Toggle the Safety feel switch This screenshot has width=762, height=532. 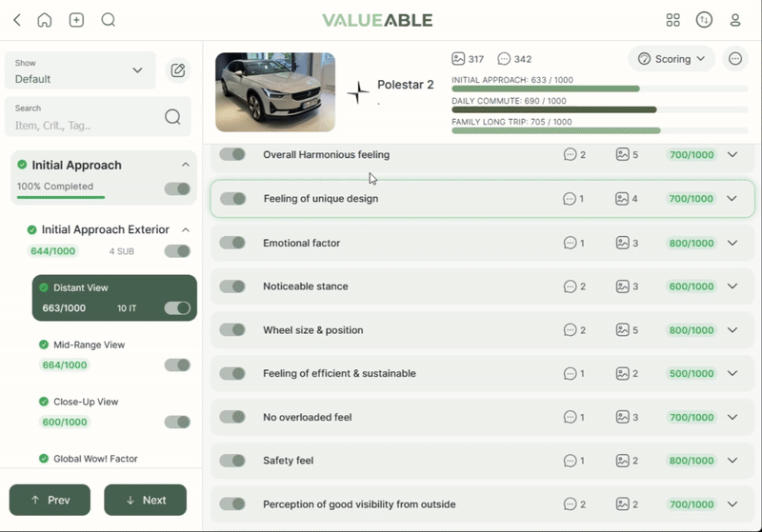(x=232, y=461)
